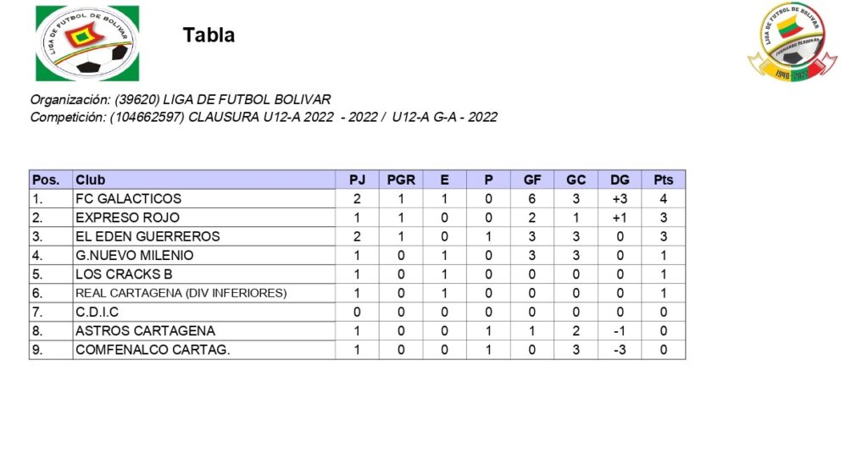Viewport: 868px width, 476px height.
Task: Select the EXPRESO ROJO club name
Action: (127, 218)
